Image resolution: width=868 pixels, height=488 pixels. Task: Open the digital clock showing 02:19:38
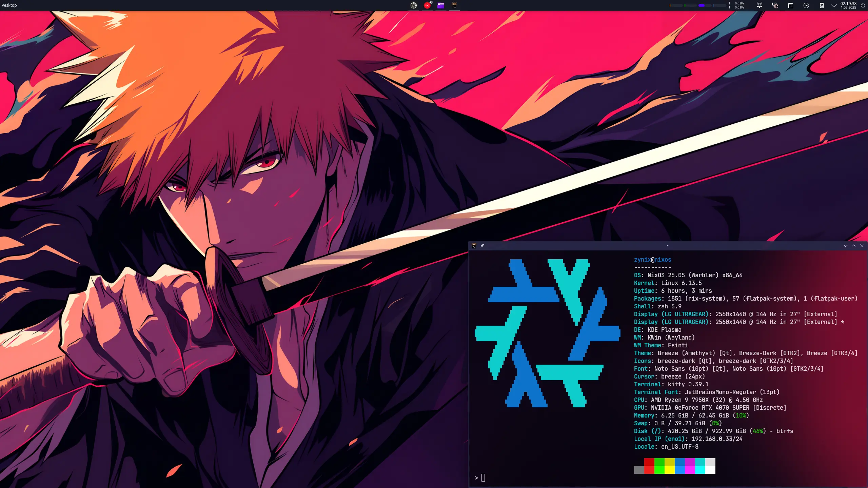point(848,5)
